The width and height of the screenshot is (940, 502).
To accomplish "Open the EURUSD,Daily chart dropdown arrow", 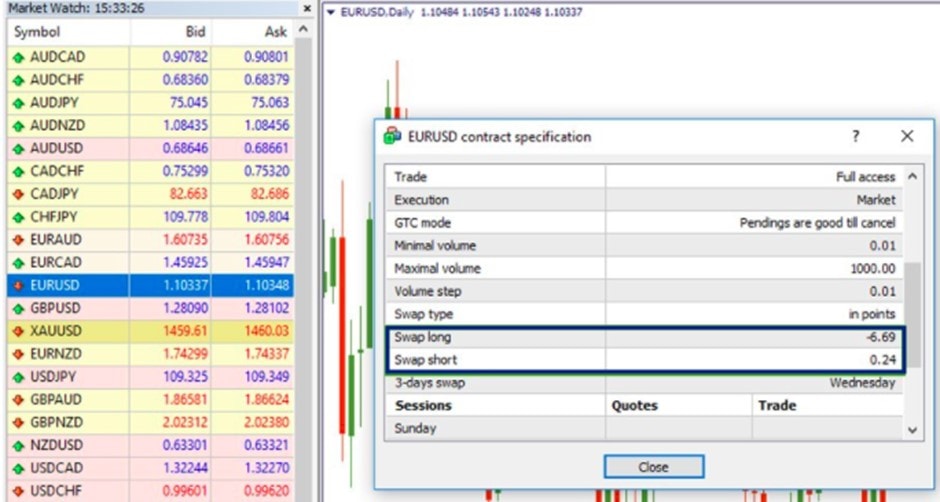I will [x=332, y=12].
